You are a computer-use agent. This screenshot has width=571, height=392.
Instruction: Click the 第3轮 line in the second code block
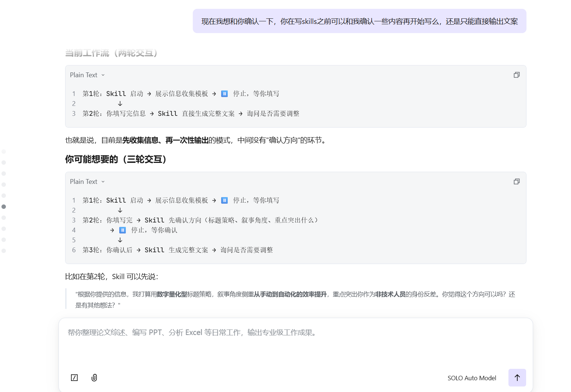pyautogui.click(x=177, y=250)
